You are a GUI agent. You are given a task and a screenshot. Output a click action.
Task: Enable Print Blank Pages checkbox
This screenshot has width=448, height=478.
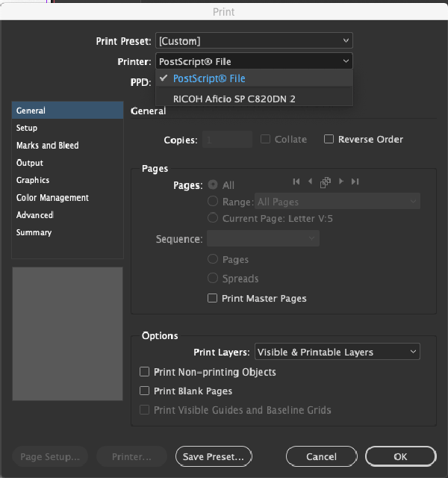tap(144, 391)
